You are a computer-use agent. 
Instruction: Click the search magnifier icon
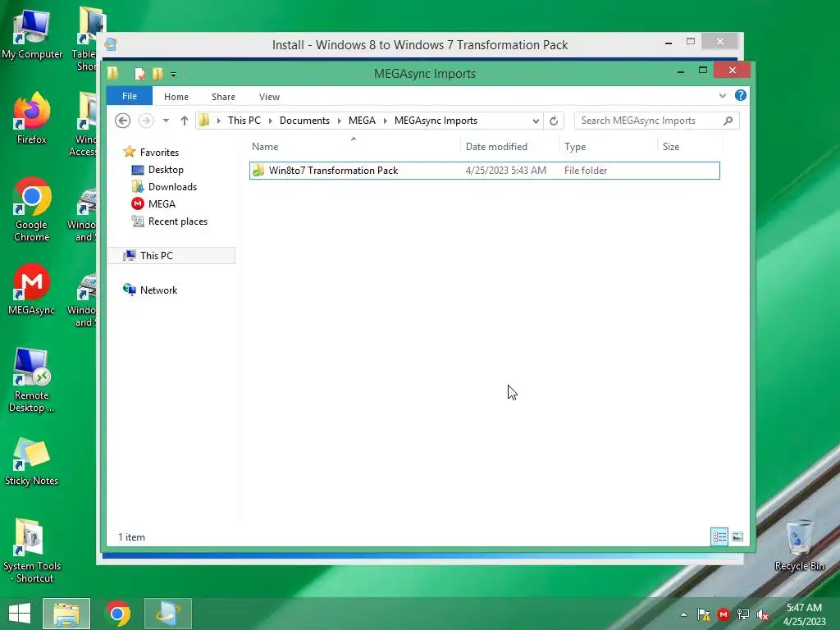click(x=728, y=121)
